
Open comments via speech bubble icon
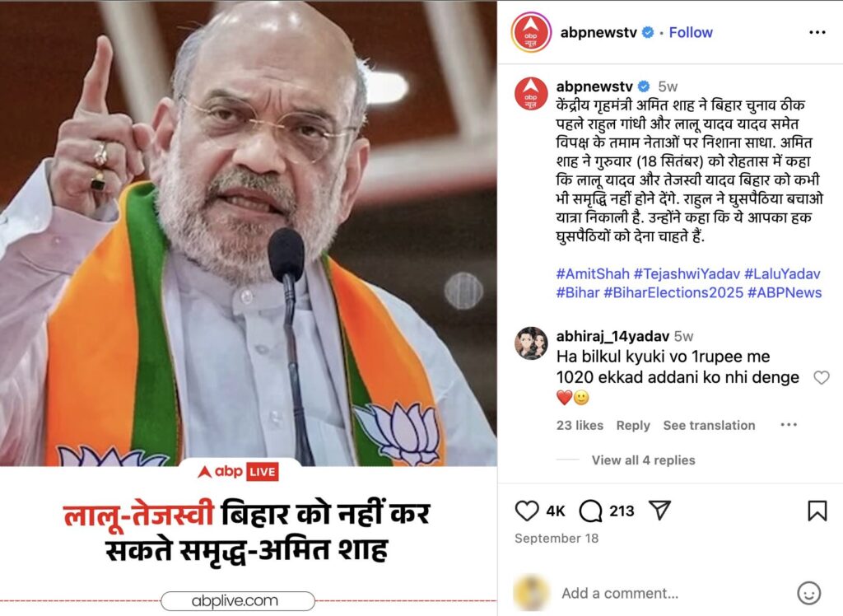[590, 511]
